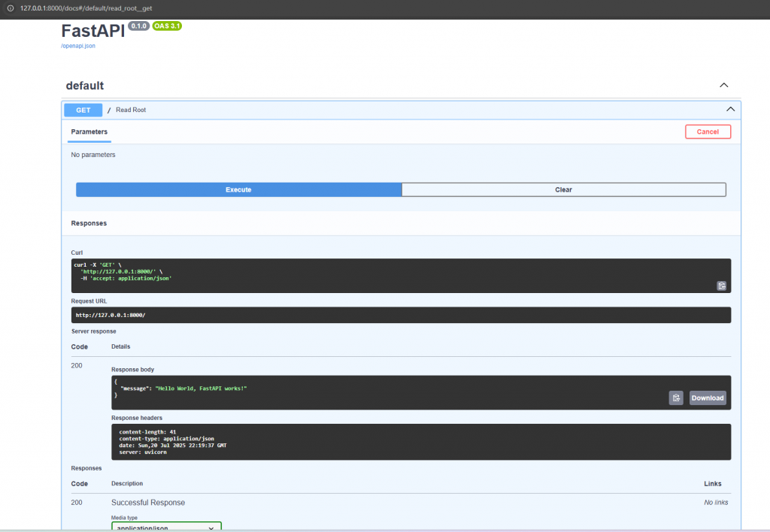This screenshot has width=770, height=532.
Task: Click the 'Successful Response' description
Action: pos(148,503)
